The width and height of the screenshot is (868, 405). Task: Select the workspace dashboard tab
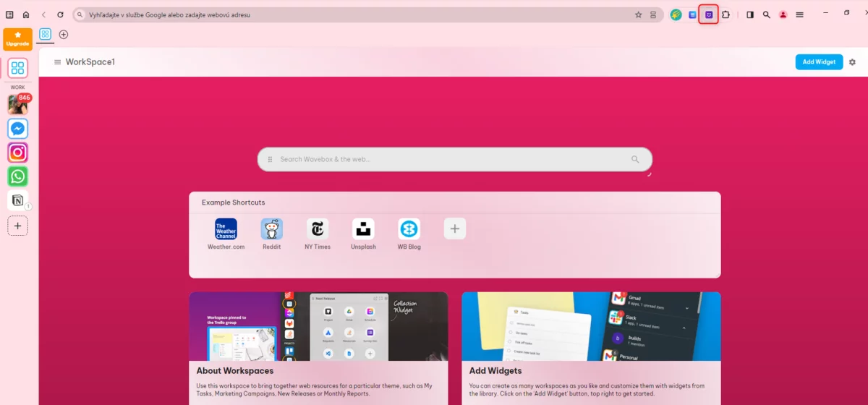coord(46,34)
